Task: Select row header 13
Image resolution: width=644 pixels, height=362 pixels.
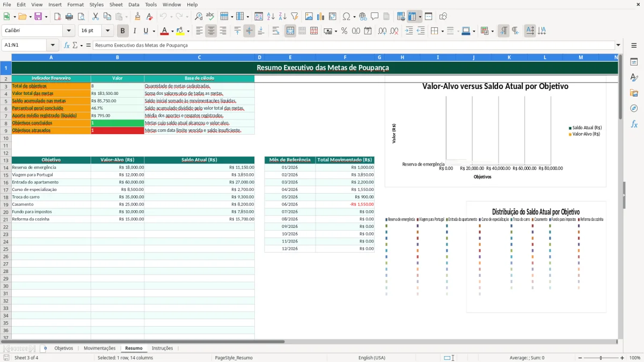Action: click(5, 160)
